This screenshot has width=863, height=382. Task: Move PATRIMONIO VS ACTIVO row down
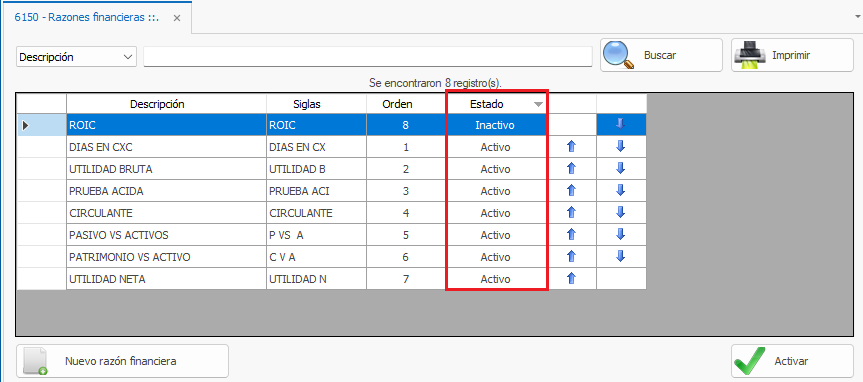point(621,257)
